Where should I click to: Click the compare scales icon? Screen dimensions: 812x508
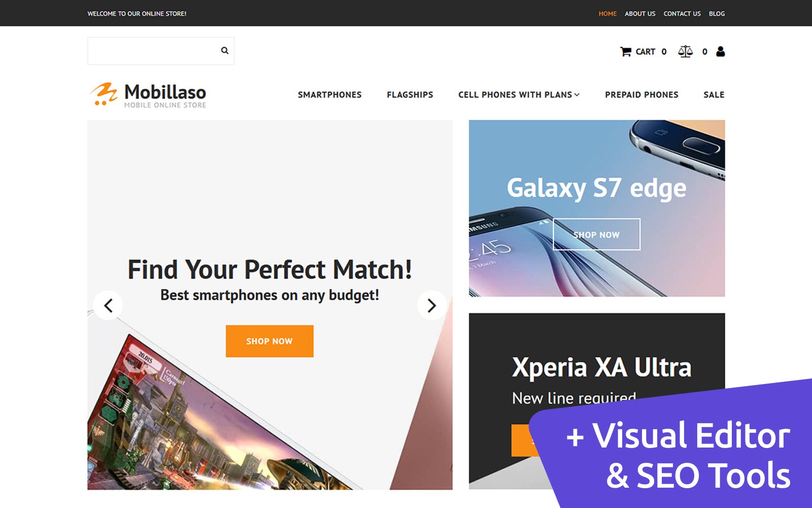685,51
